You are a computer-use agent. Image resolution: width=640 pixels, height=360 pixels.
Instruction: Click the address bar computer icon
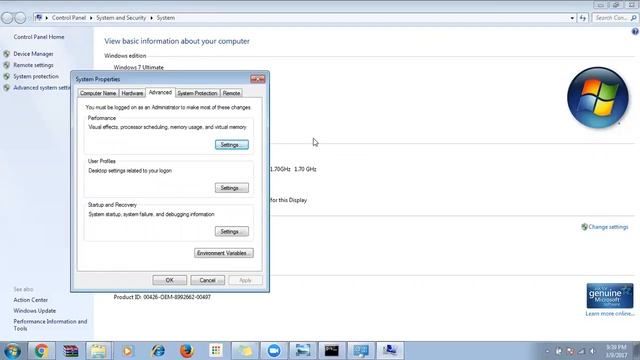click(x=39, y=18)
